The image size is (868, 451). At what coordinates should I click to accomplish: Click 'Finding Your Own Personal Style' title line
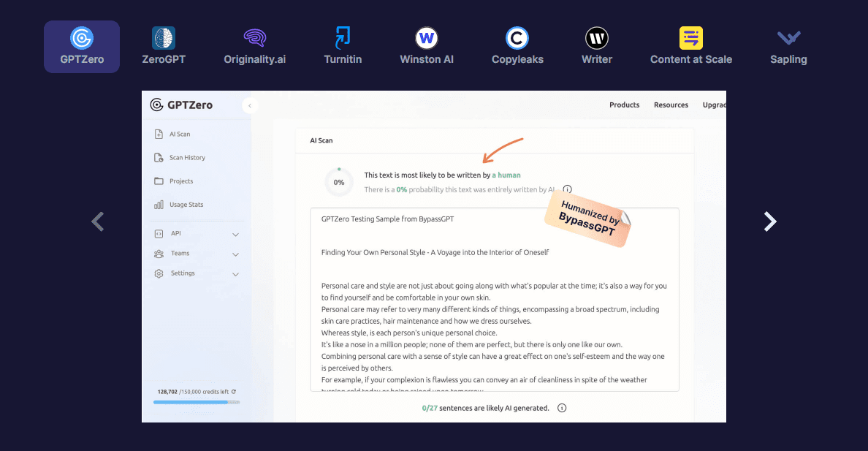(x=435, y=252)
